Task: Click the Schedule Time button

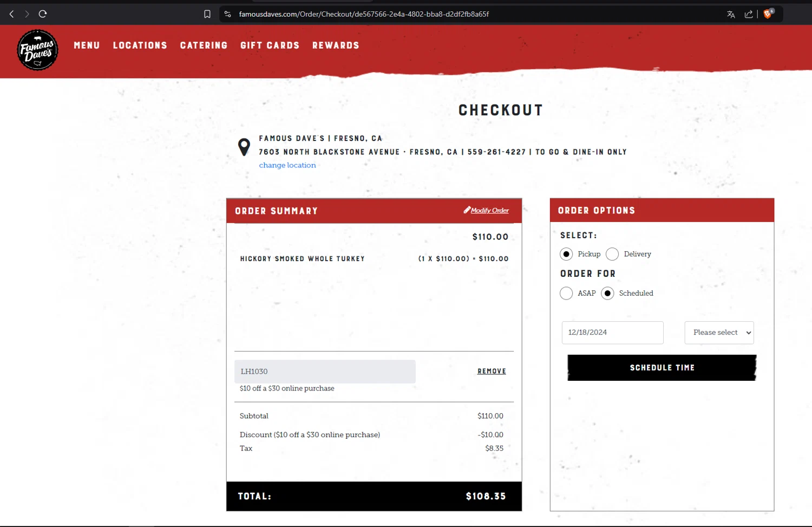Action: coord(662,368)
